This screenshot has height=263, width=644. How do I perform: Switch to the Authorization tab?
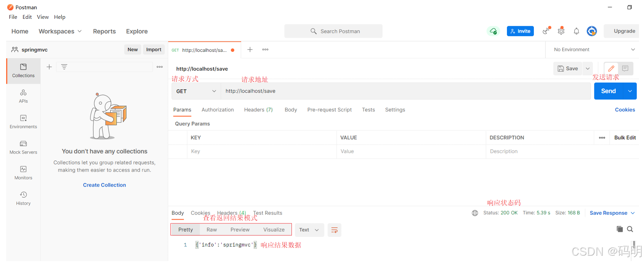pyautogui.click(x=218, y=110)
